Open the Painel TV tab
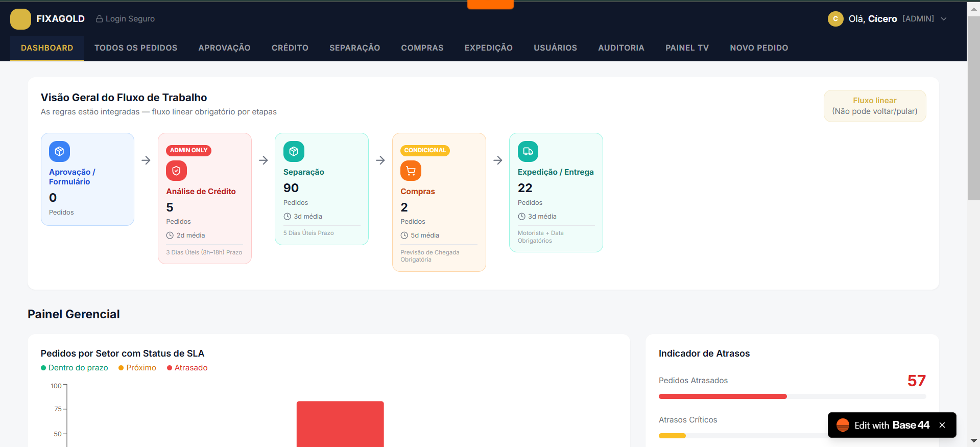980x447 pixels. (x=687, y=48)
